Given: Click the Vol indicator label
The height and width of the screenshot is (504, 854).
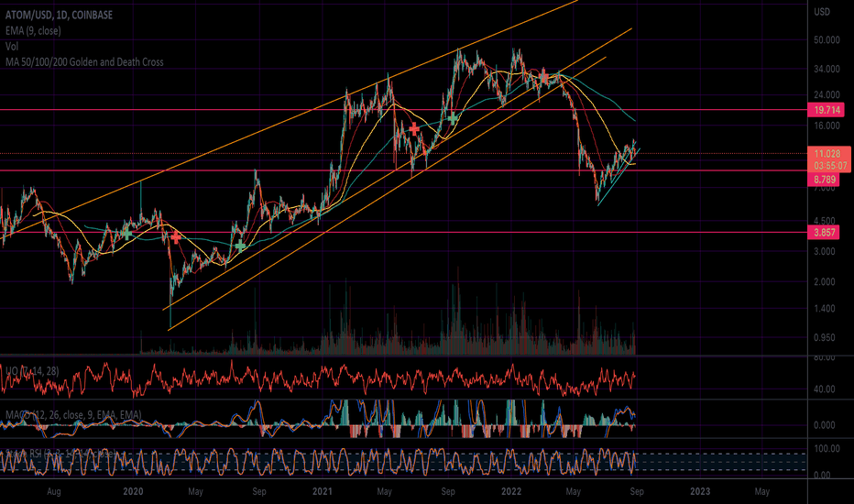Looking at the screenshot, I should (x=12, y=47).
